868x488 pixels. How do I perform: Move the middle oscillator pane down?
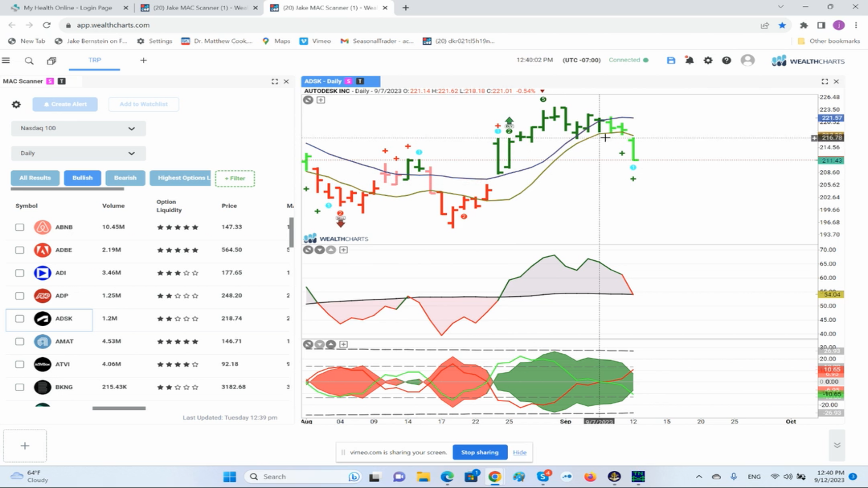coord(320,250)
